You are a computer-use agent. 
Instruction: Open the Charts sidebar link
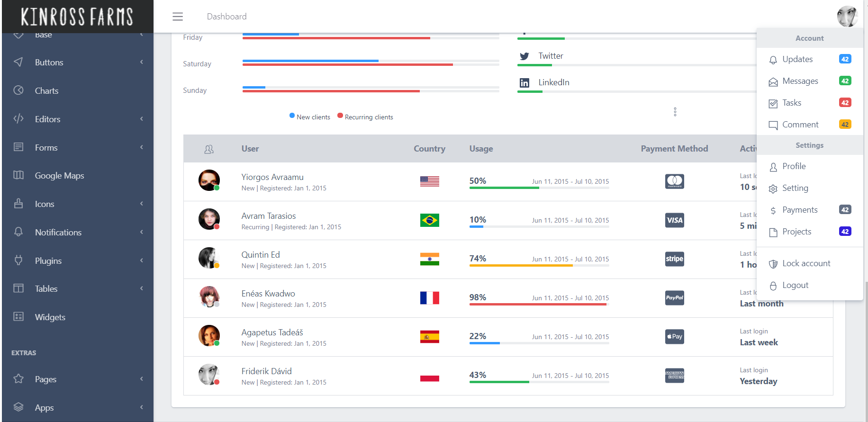click(46, 91)
